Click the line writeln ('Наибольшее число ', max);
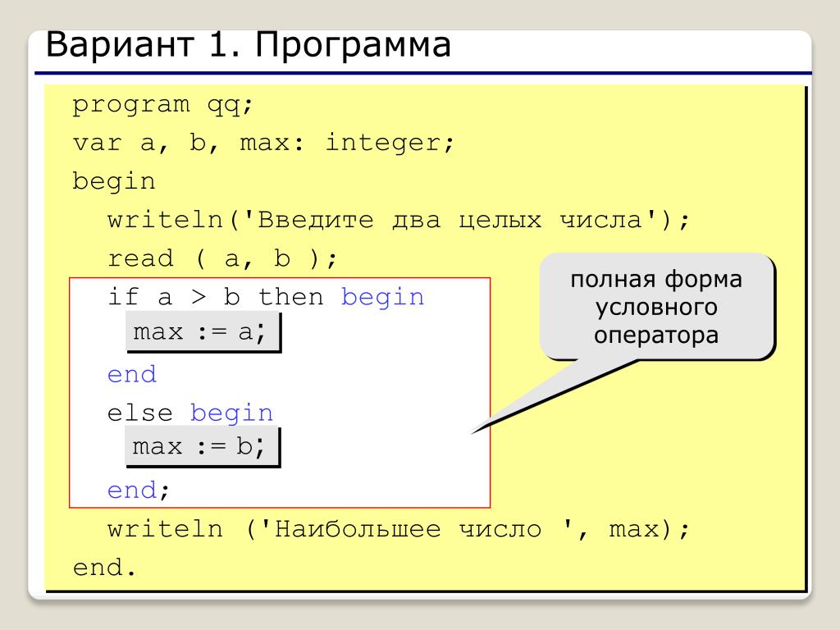The height and width of the screenshot is (630, 840). point(398,529)
